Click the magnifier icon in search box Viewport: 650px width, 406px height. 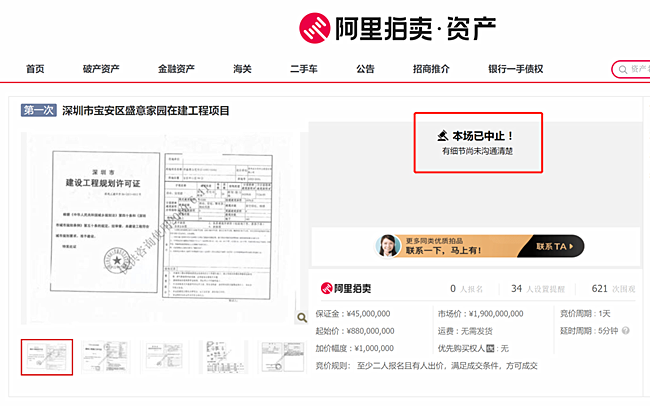coord(623,69)
